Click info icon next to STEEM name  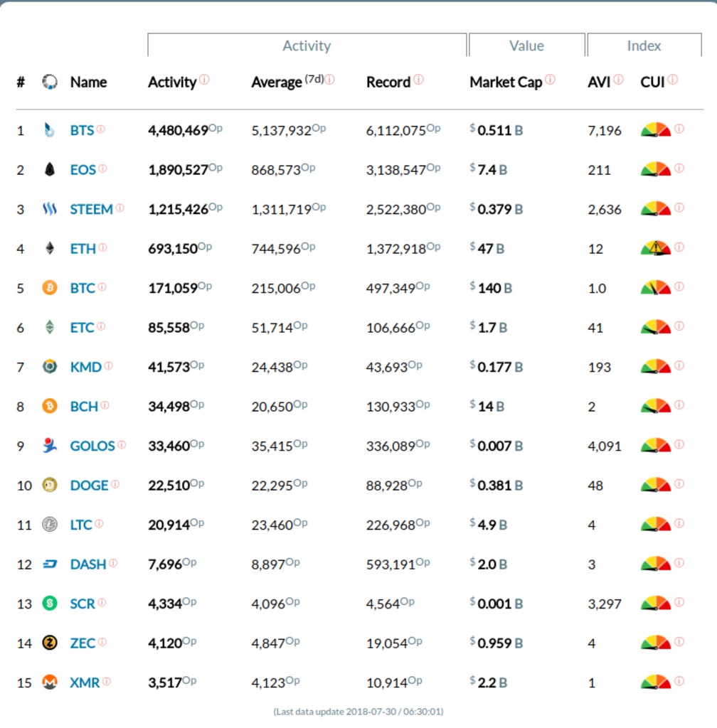pos(119,208)
